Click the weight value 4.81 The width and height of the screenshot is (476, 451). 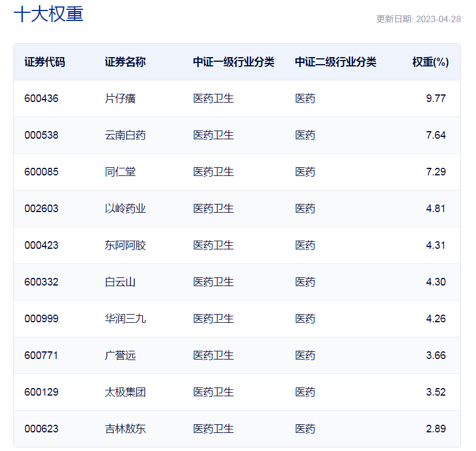[x=436, y=209]
